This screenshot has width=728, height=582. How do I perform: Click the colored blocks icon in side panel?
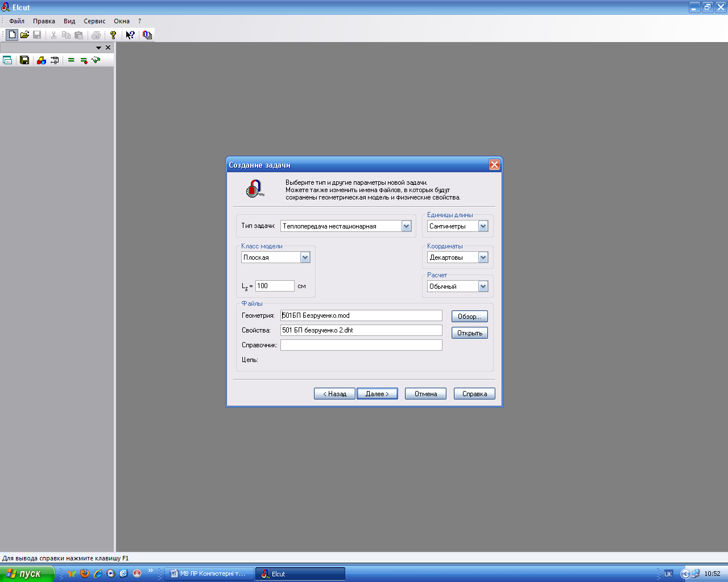pos(42,60)
